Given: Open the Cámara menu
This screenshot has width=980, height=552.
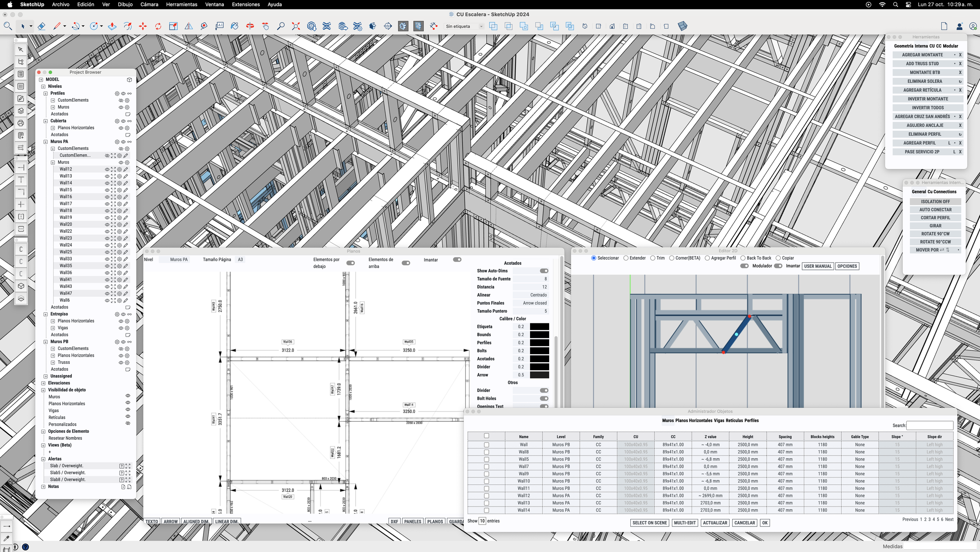Looking at the screenshot, I should pyautogui.click(x=149, y=4).
